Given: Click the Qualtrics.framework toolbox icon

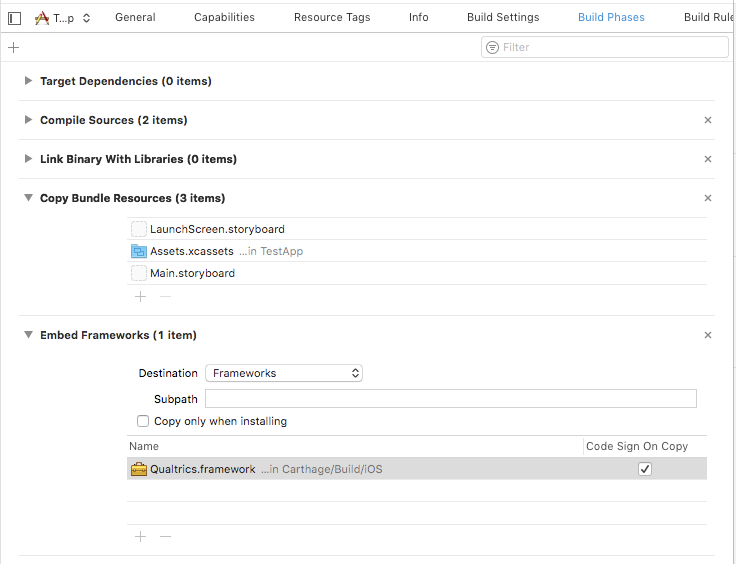Looking at the screenshot, I should click(138, 469).
